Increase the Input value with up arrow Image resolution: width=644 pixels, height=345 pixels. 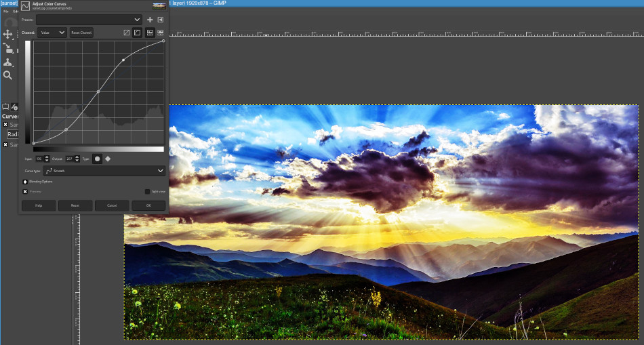[x=47, y=157]
